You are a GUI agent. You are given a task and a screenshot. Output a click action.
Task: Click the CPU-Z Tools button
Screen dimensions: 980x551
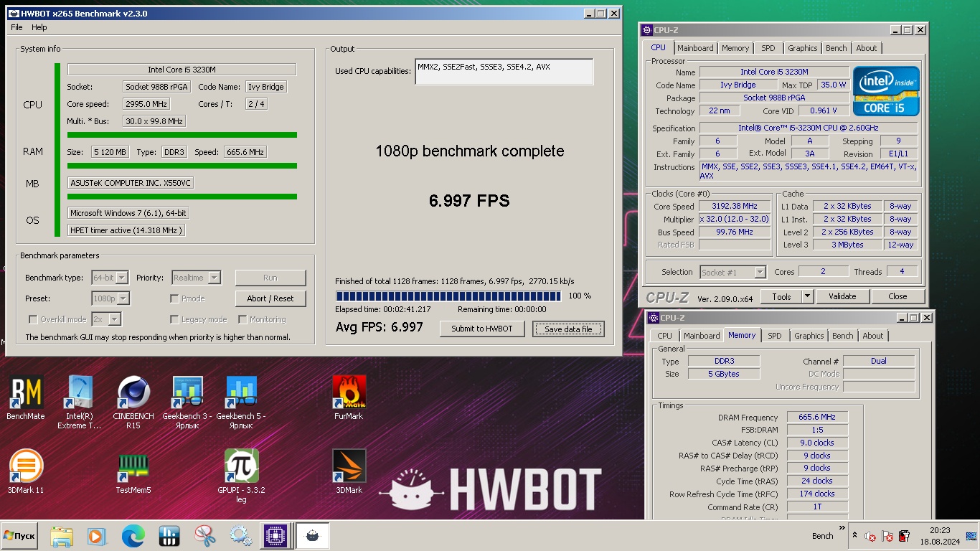pyautogui.click(x=781, y=296)
